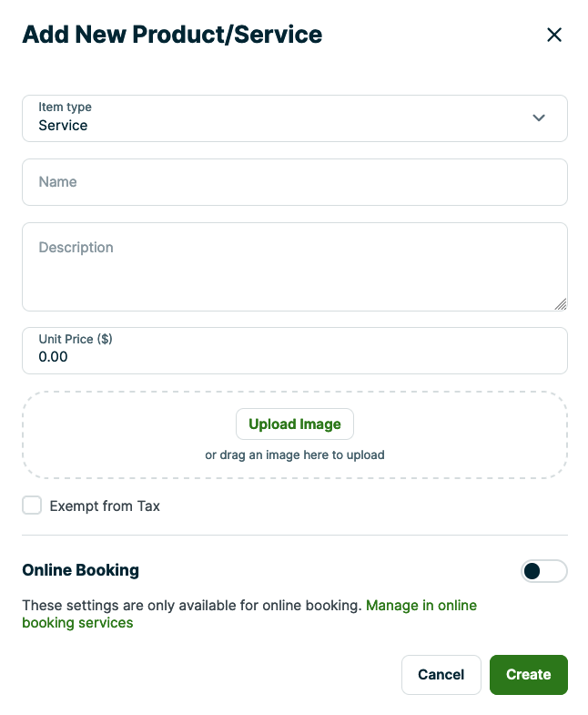This screenshot has width=588, height=715.
Task: Click into the Description text area
Action: [294, 266]
